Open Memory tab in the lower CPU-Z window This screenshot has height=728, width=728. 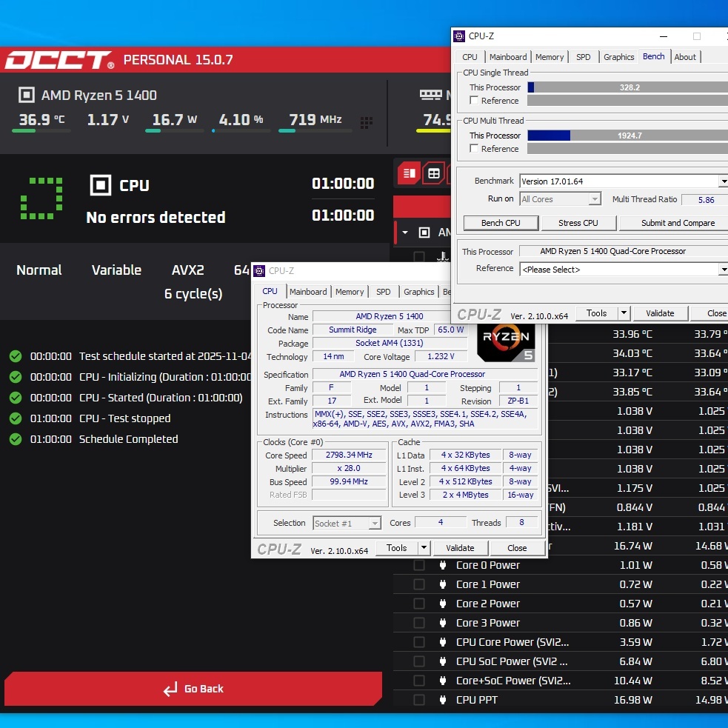(x=350, y=292)
